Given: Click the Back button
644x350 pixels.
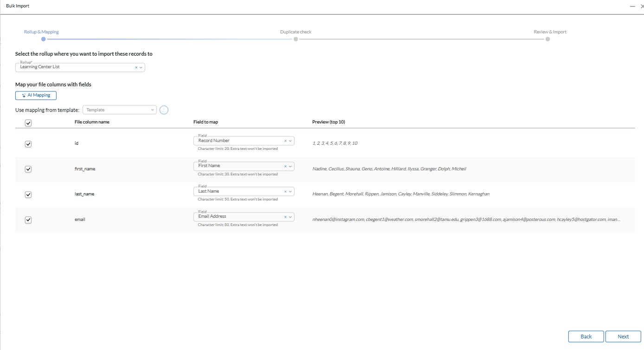Looking at the screenshot, I should coord(586,337).
